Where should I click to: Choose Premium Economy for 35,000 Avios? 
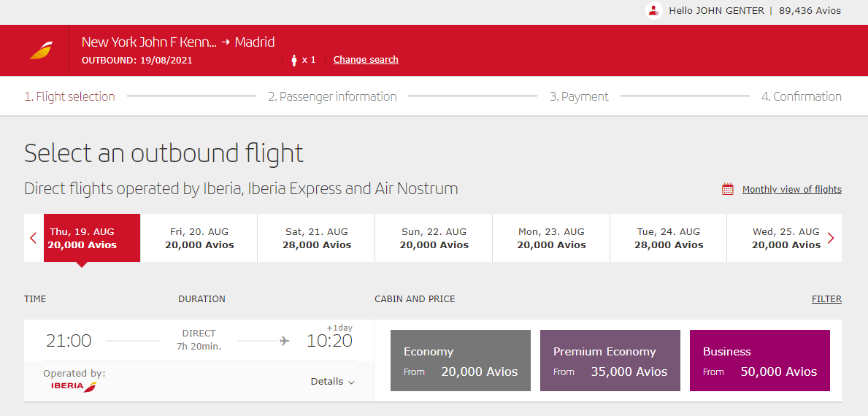click(610, 361)
